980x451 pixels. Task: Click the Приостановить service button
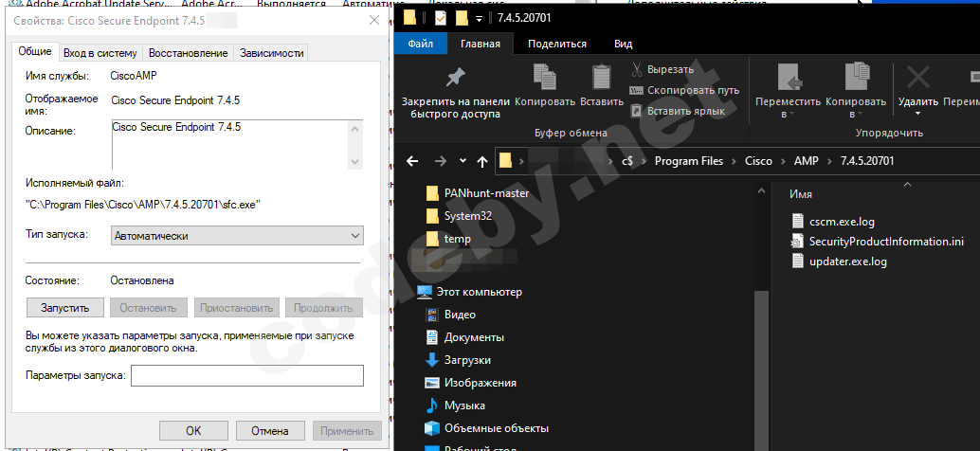pyautogui.click(x=236, y=308)
